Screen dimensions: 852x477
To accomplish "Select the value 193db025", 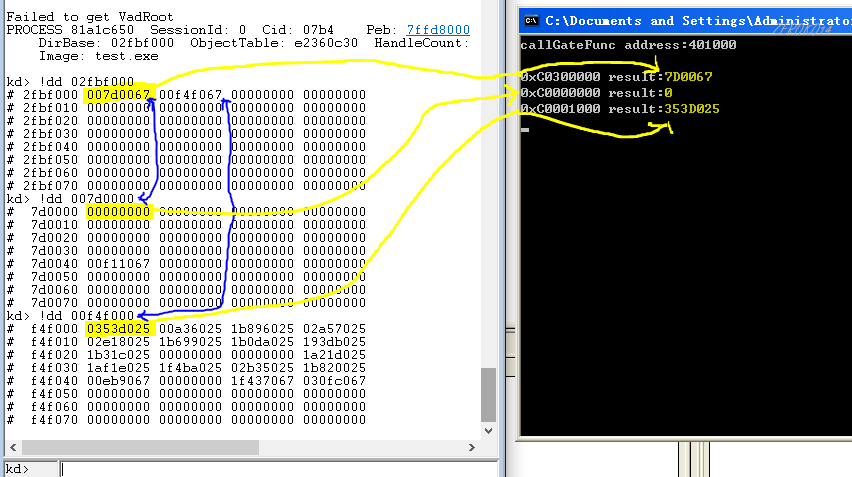I will tap(335, 342).
